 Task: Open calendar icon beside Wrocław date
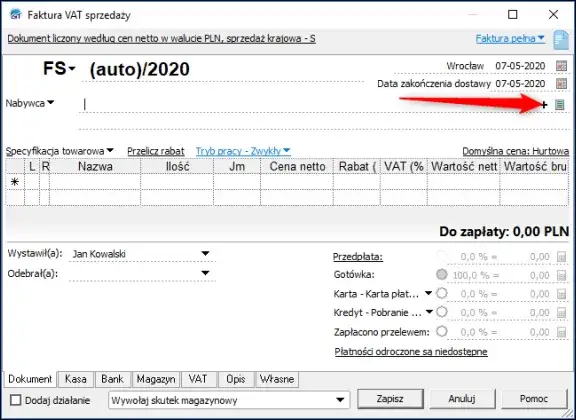click(x=561, y=66)
